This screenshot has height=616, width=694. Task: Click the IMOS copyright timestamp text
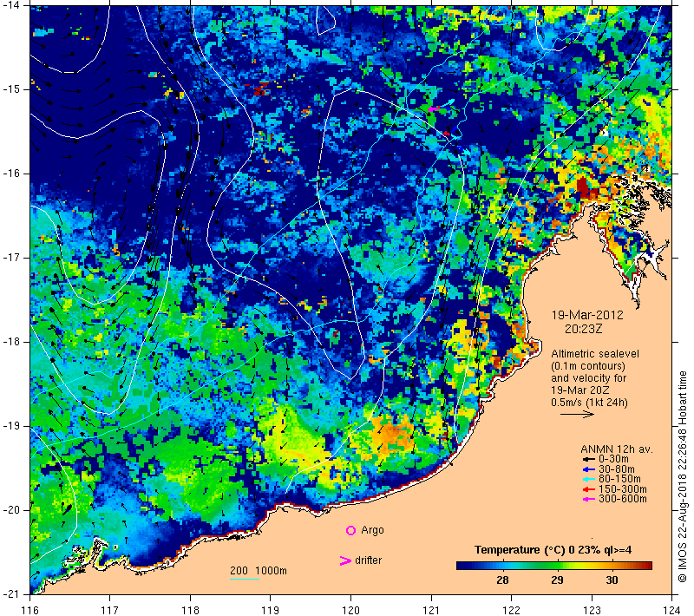click(682, 476)
